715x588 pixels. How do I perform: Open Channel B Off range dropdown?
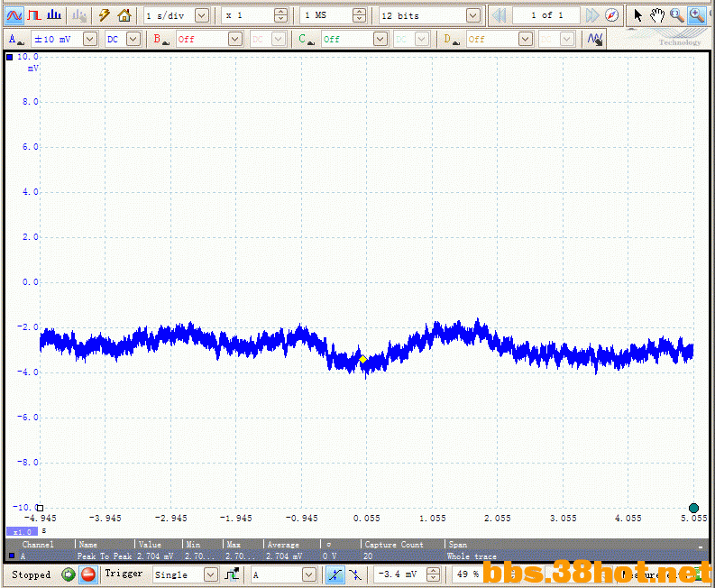(234, 40)
